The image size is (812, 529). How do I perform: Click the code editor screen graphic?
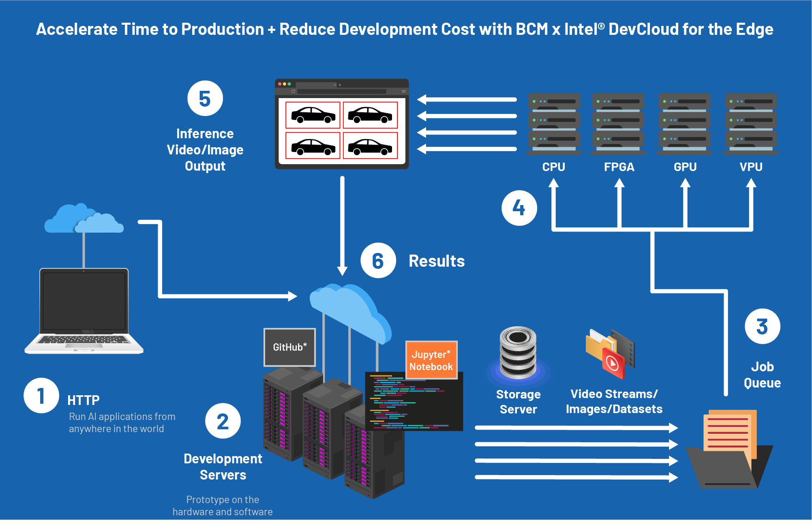click(x=414, y=401)
